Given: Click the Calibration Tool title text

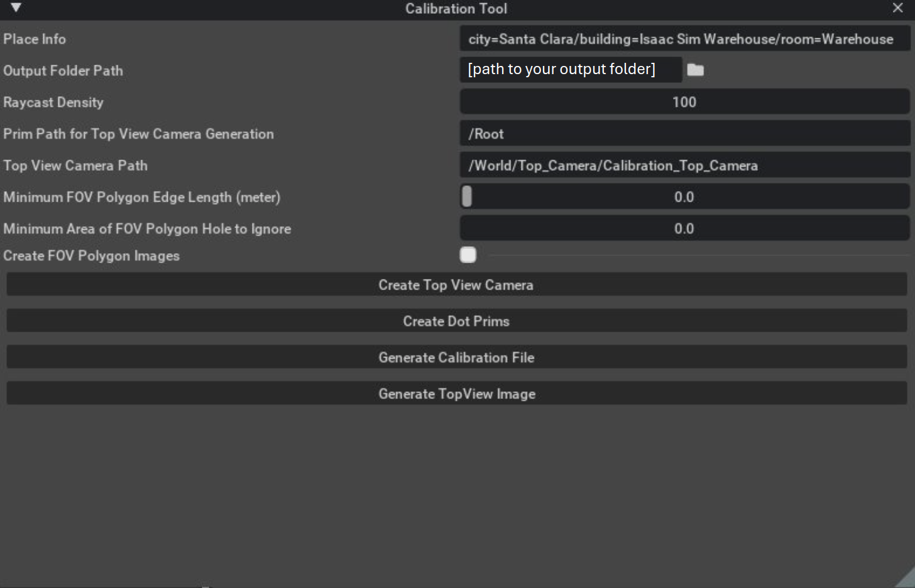Looking at the screenshot, I should pyautogui.click(x=456, y=9).
